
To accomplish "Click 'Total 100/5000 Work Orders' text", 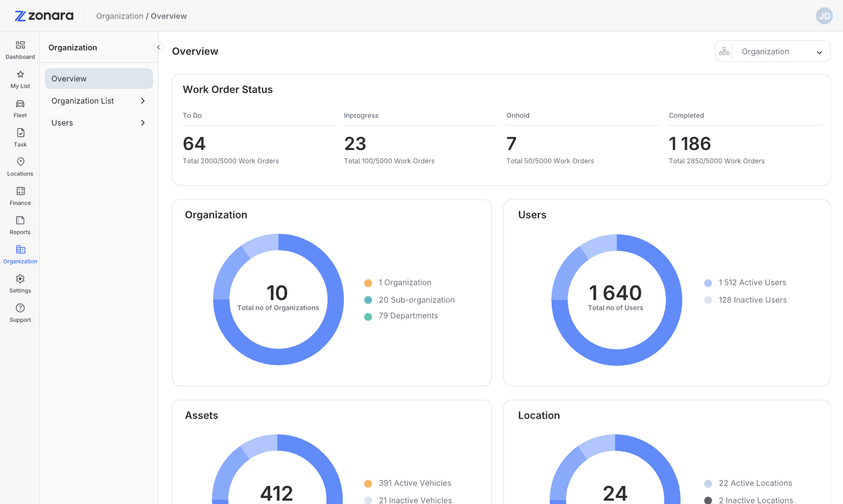I will (389, 161).
